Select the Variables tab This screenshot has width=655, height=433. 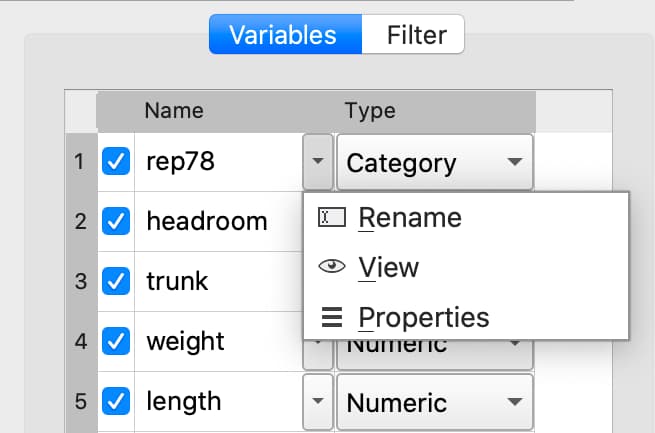(x=283, y=35)
